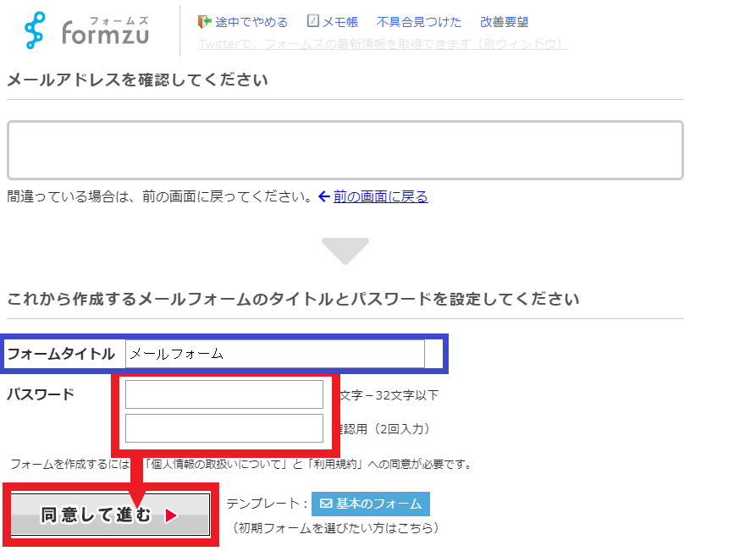756x551 pixels.
Task: Open the Twitter latest-info link
Action: coord(383,44)
